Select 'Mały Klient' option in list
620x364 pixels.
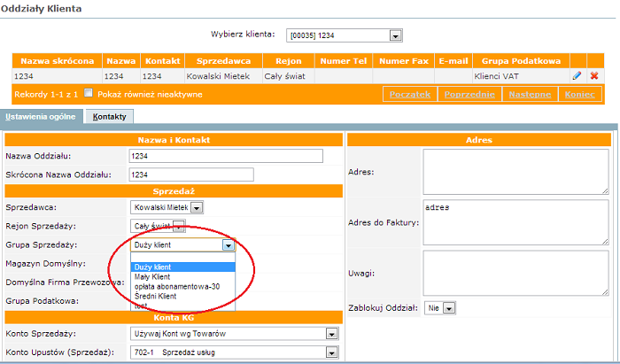point(183,276)
